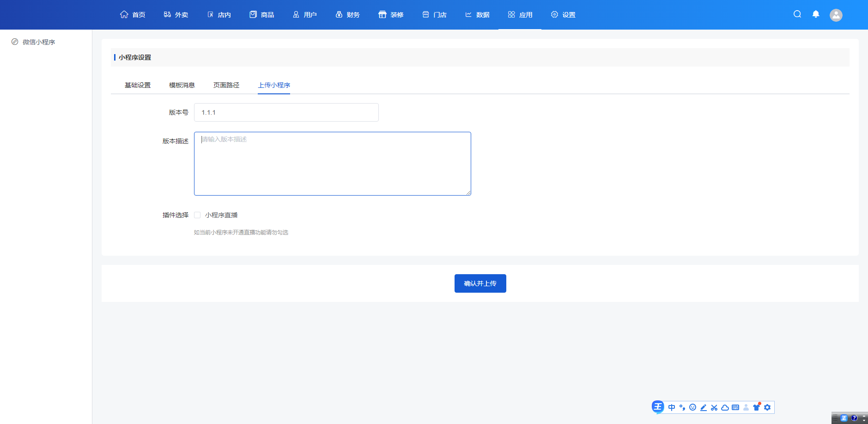This screenshot has width=868, height=424.
Task: Click the scissors screenshot icon in IME toolbar
Action: (x=714, y=407)
